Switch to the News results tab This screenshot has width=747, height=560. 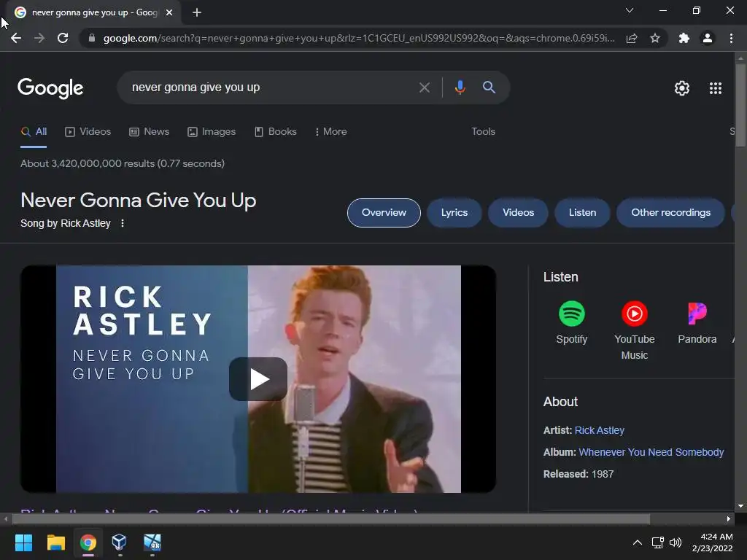click(149, 132)
